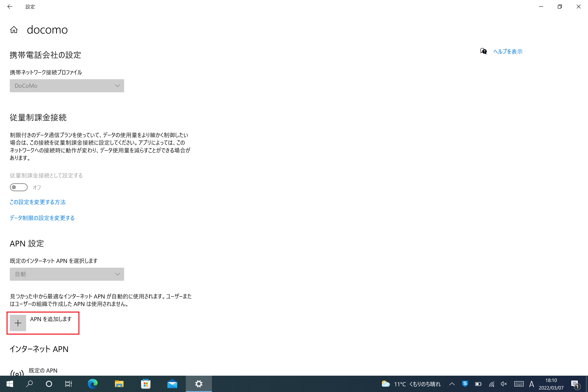Open Mail app from taskbar
588x392 pixels.
pyautogui.click(x=172, y=384)
